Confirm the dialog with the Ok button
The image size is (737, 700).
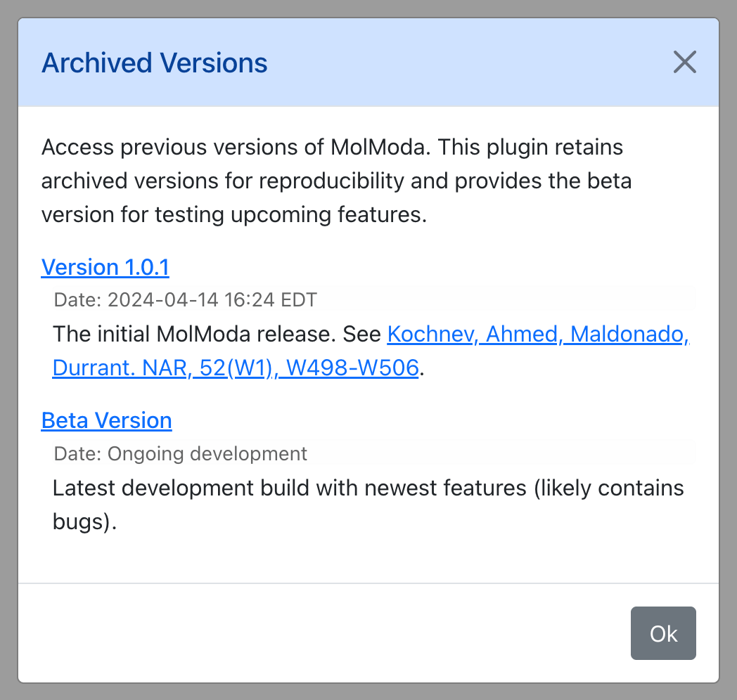pos(663,633)
